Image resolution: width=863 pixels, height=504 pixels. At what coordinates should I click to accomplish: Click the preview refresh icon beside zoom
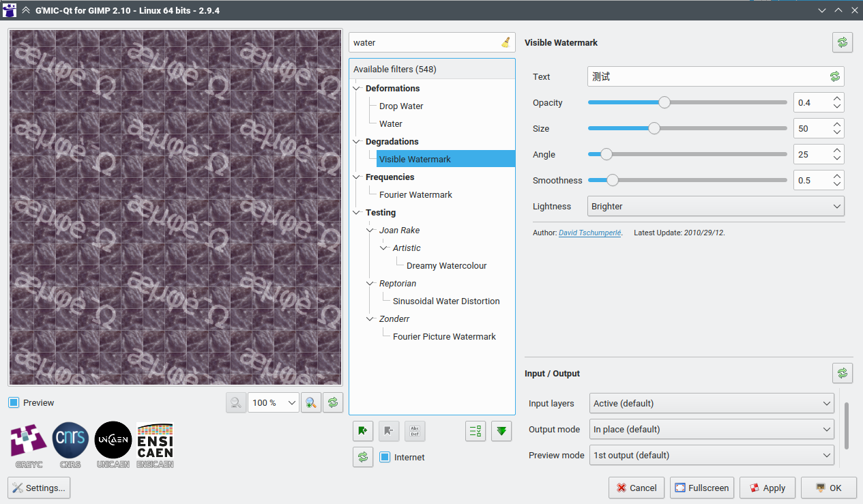coord(333,402)
